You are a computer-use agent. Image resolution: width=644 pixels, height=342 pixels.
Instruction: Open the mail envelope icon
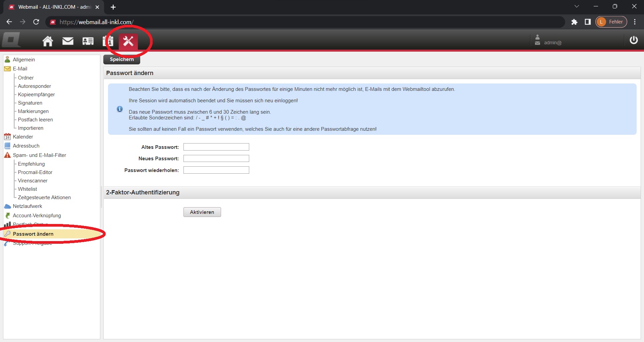[x=68, y=41]
